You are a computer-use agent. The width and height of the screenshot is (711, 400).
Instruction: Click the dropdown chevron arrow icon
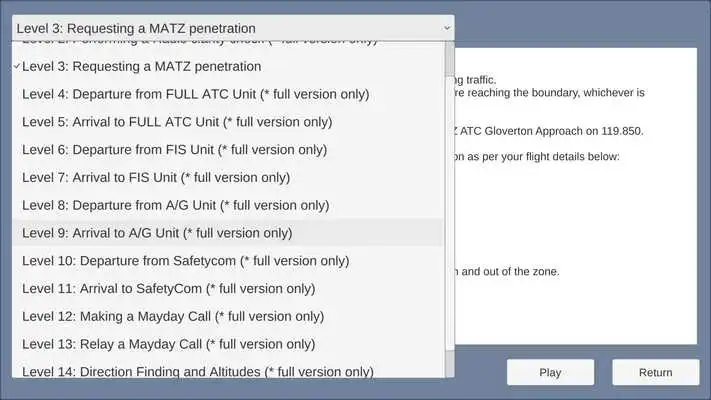[447, 28]
